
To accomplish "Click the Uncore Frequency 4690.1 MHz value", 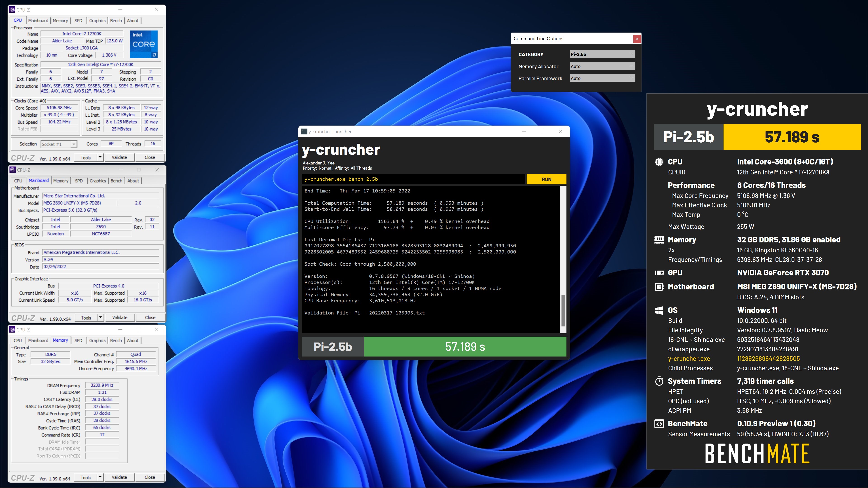I will pyautogui.click(x=136, y=368).
